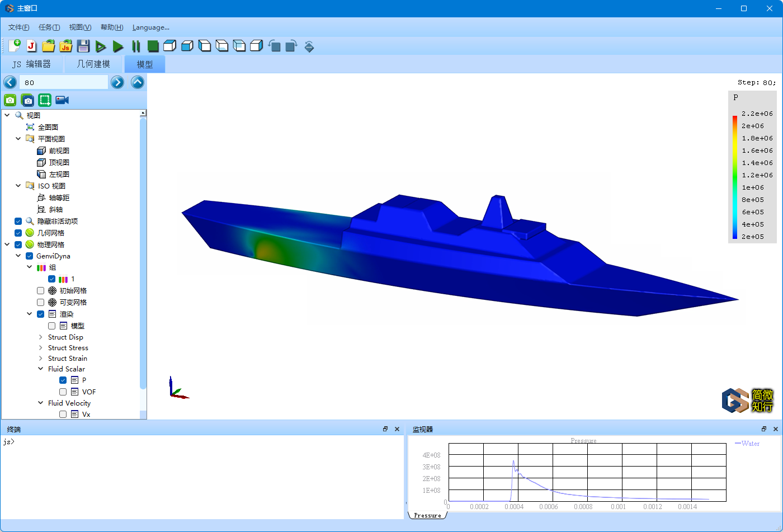Go to the next step with right arrow
Screen dimensions: 783x532
pyautogui.click(x=117, y=83)
